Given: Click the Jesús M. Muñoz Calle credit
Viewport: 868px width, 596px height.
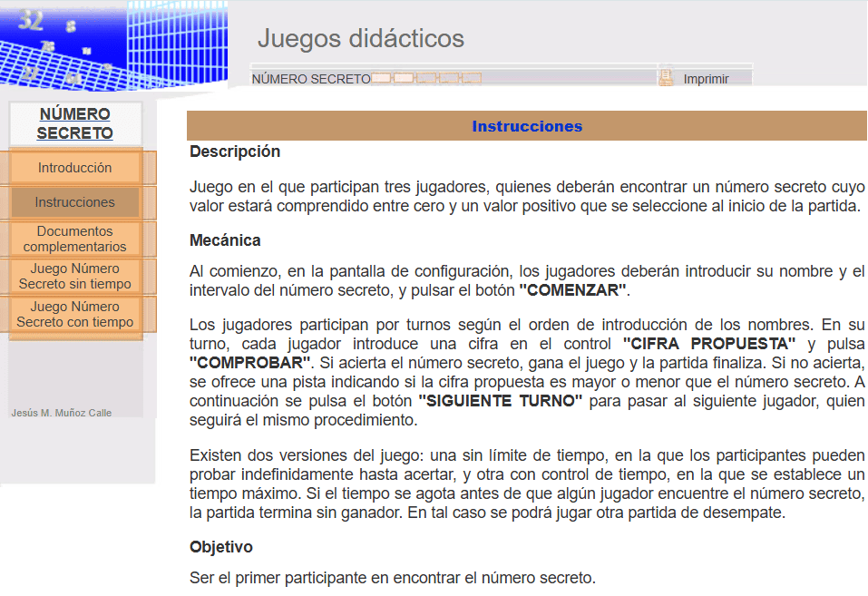Looking at the screenshot, I should point(62,413).
